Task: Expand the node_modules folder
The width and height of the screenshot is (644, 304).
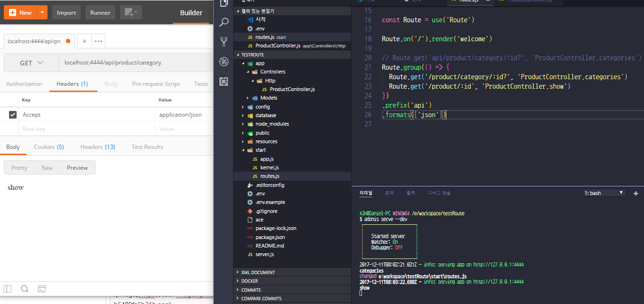Action: point(244,124)
